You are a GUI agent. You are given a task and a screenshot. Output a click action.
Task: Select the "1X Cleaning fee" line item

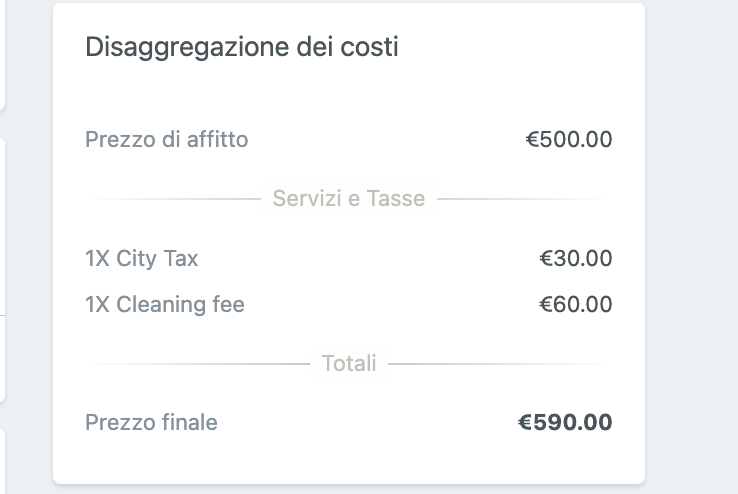165,305
